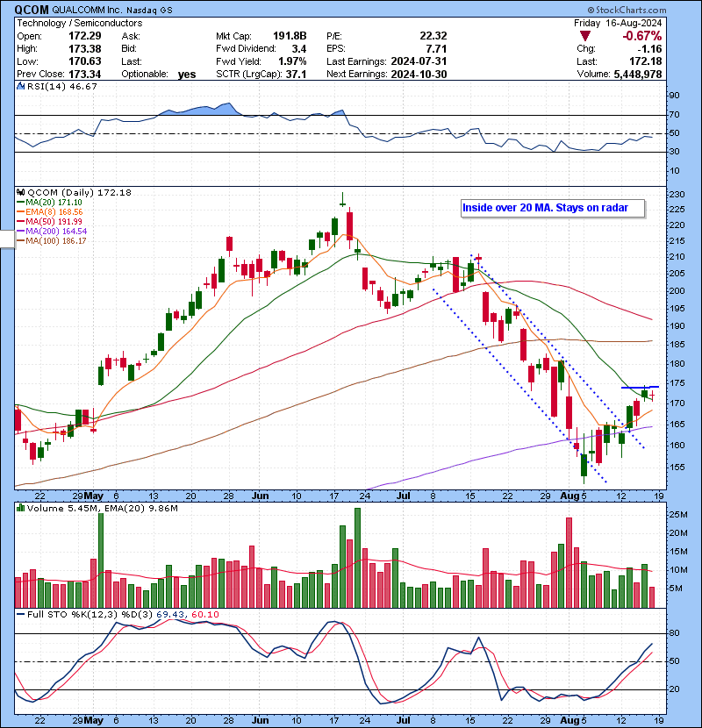Click the 230 price axis label
Viewport: 702px width, 728px height.
(x=677, y=194)
